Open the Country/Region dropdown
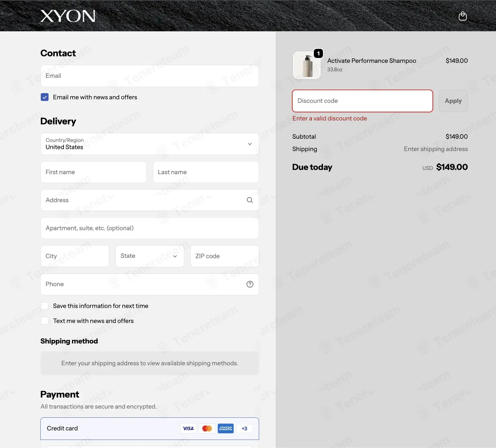Viewport: 496px width, 448px height. pyautogui.click(x=150, y=144)
